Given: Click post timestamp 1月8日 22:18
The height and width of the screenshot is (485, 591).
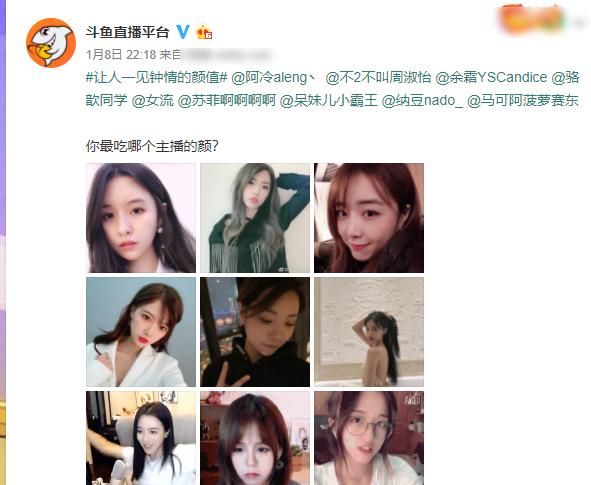Looking at the screenshot, I should tap(121, 55).
